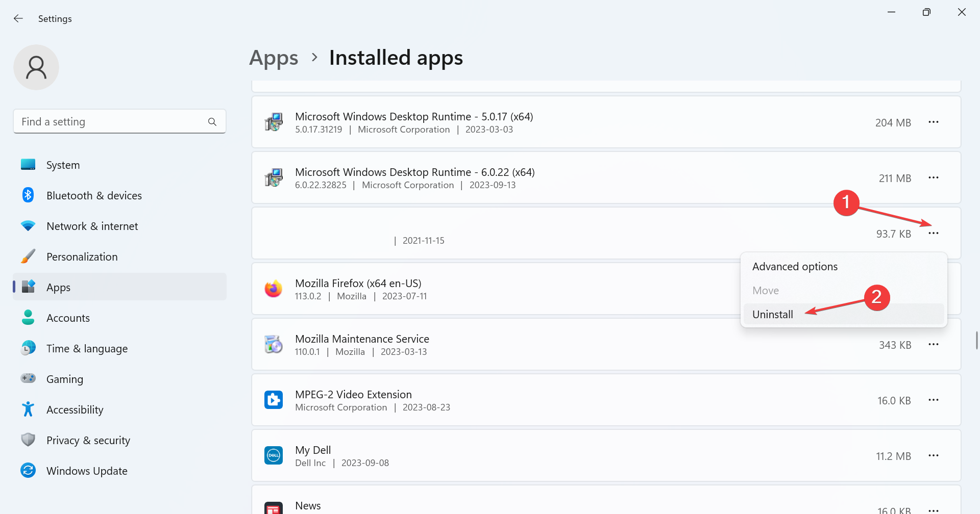
Task: Click the back arrow in Settings
Action: [18, 18]
